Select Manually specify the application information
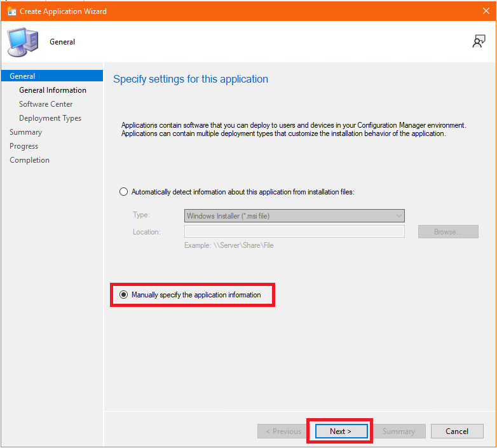Viewport: 497px width, 448px height. click(x=124, y=295)
